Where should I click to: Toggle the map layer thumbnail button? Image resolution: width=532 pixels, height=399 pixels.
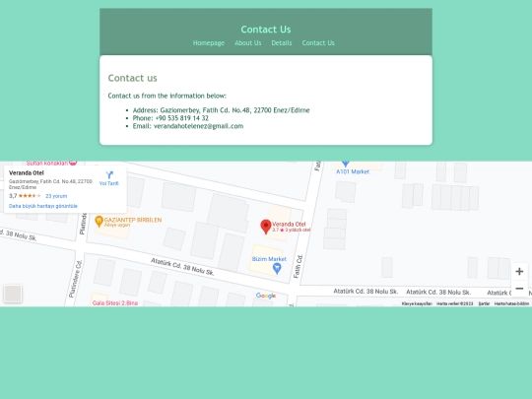point(13,294)
